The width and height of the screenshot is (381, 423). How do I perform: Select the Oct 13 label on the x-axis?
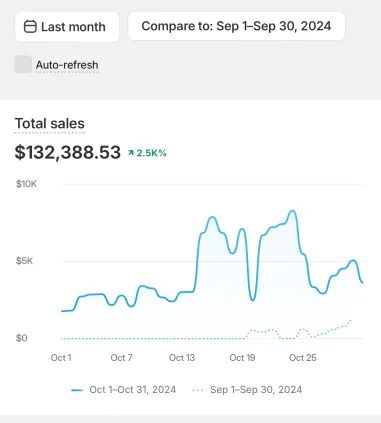(x=182, y=358)
